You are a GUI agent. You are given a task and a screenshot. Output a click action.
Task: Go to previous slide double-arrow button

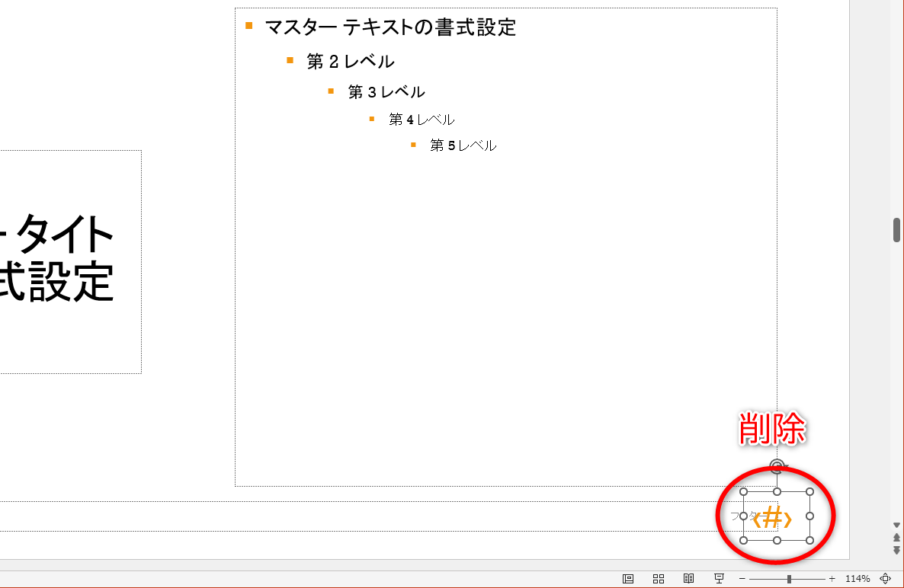coord(896,537)
